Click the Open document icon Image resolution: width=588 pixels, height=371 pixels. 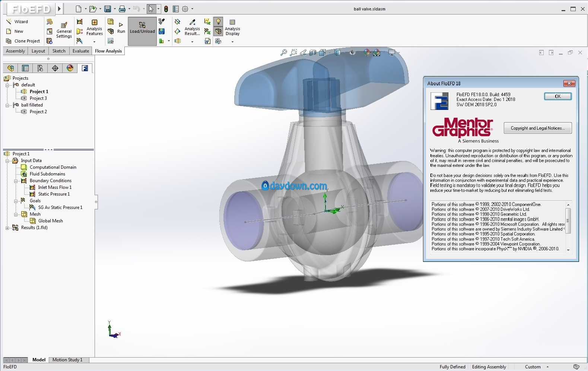93,9
